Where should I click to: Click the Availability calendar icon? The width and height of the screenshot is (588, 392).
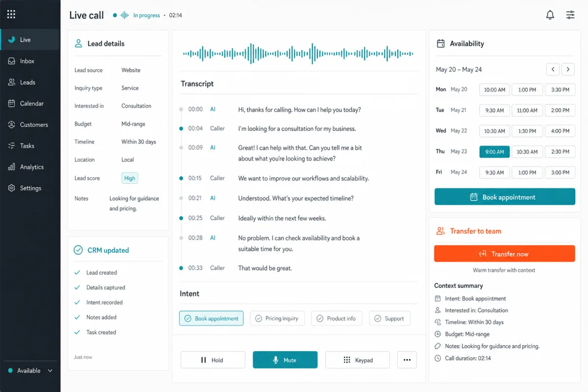pyautogui.click(x=441, y=43)
